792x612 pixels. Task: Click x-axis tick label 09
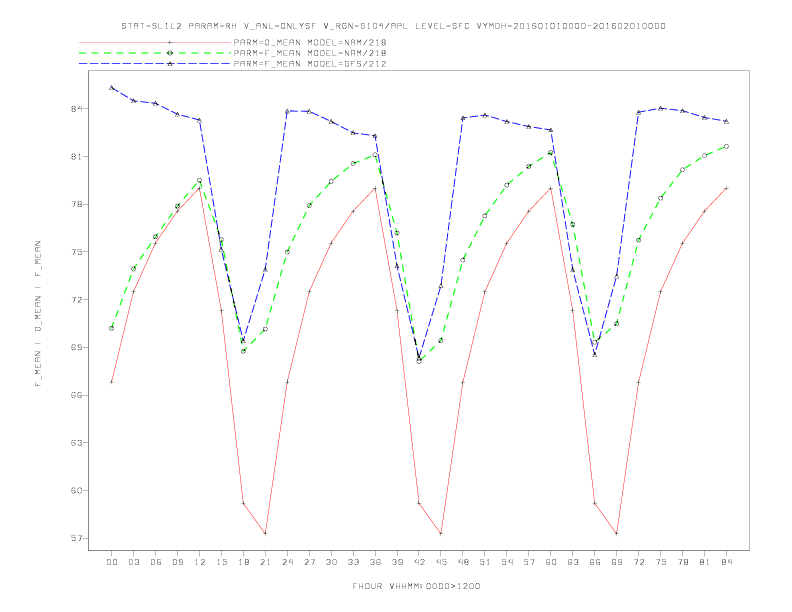(177, 562)
